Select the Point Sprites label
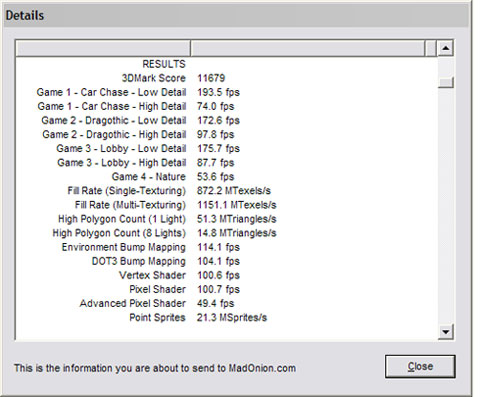Viewport: 480px width, 397px height. pyautogui.click(x=157, y=317)
